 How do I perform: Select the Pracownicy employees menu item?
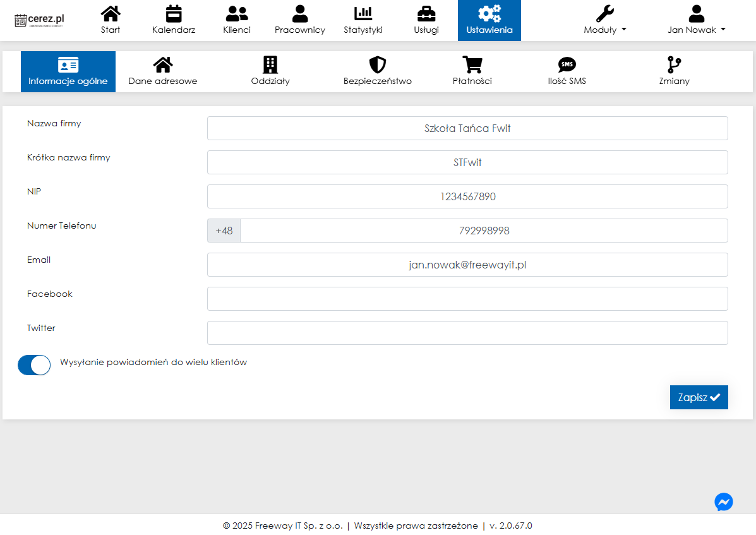coord(300,20)
